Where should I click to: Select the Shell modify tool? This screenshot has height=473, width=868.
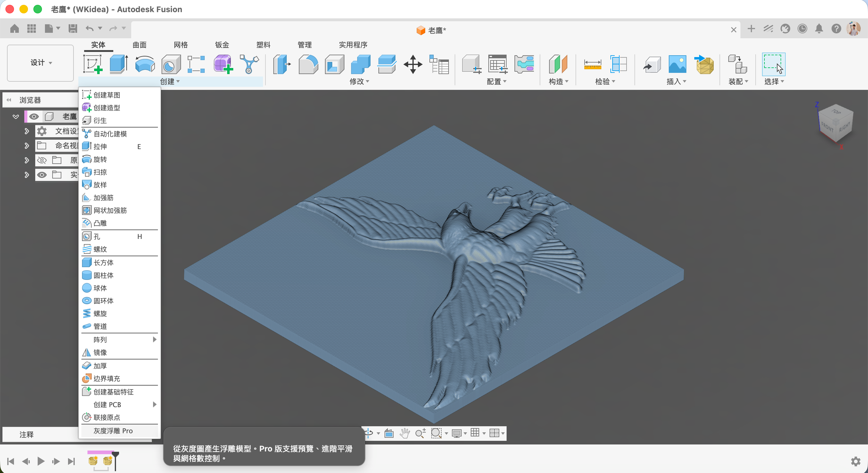pyautogui.click(x=334, y=64)
